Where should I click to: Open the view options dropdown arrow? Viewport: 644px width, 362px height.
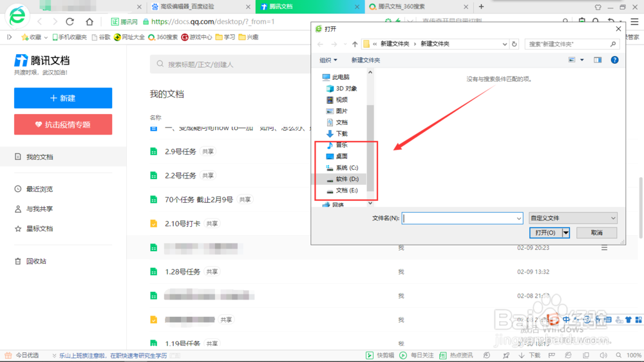(582, 60)
